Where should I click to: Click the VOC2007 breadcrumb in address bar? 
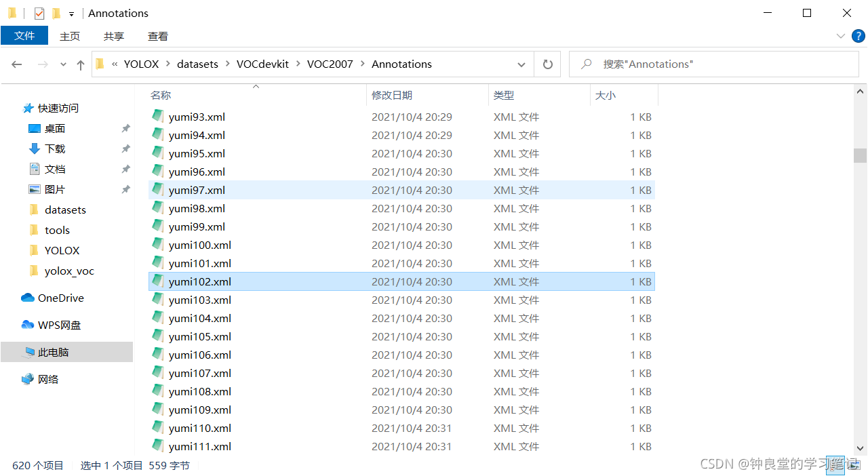(x=330, y=64)
